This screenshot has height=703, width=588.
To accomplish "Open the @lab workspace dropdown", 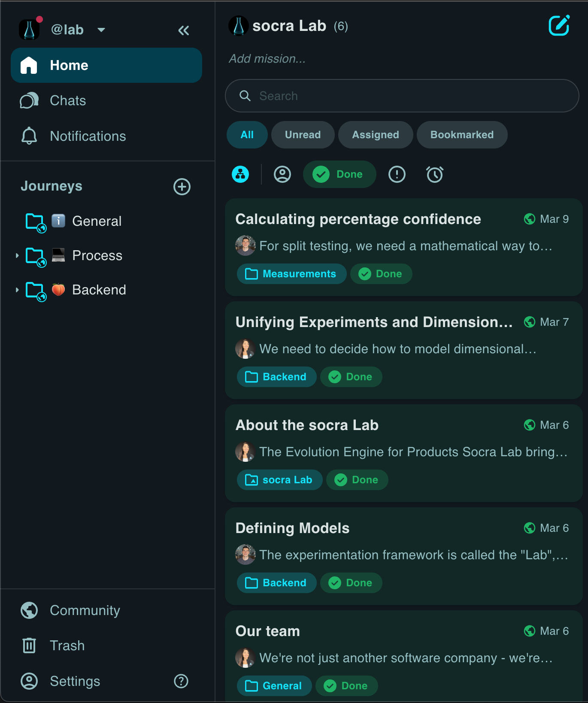I will [101, 30].
